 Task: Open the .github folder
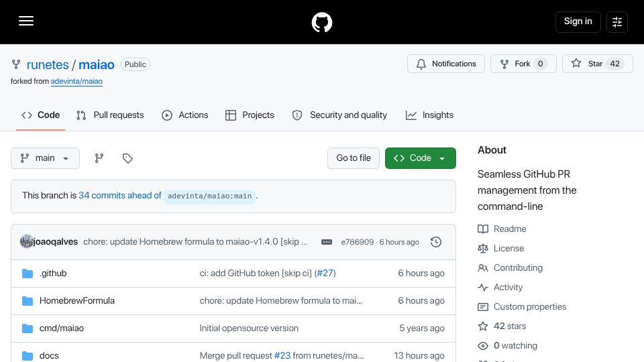53,274
